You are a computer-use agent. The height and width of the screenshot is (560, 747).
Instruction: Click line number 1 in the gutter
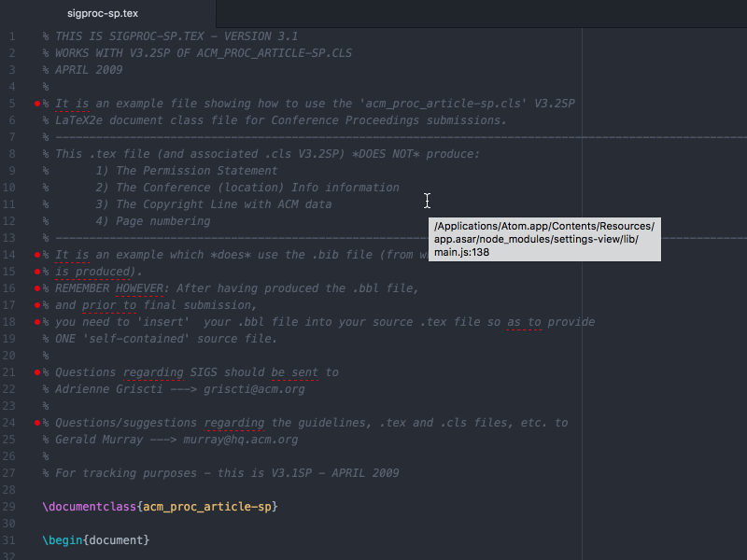(x=13, y=36)
